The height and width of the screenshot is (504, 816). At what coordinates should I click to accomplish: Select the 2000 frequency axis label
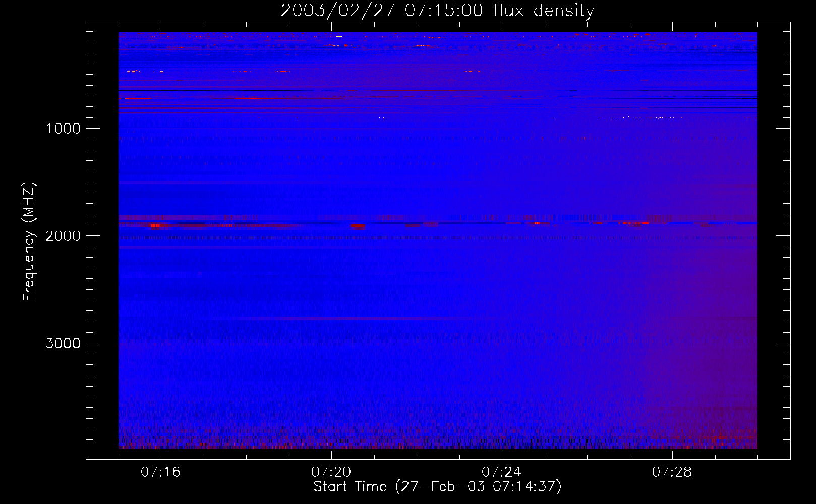point(63,236)
